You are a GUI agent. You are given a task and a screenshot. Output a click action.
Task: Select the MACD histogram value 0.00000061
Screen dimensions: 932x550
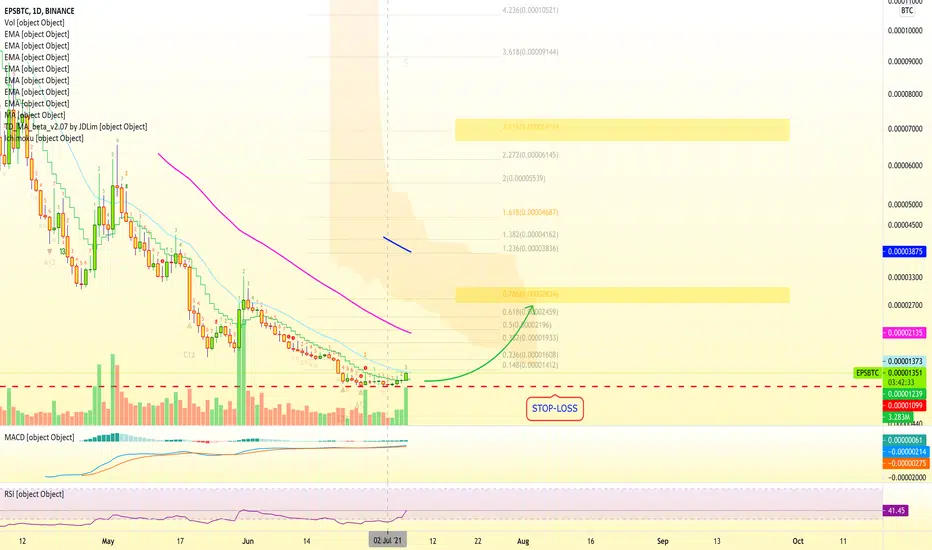[904, 440]
